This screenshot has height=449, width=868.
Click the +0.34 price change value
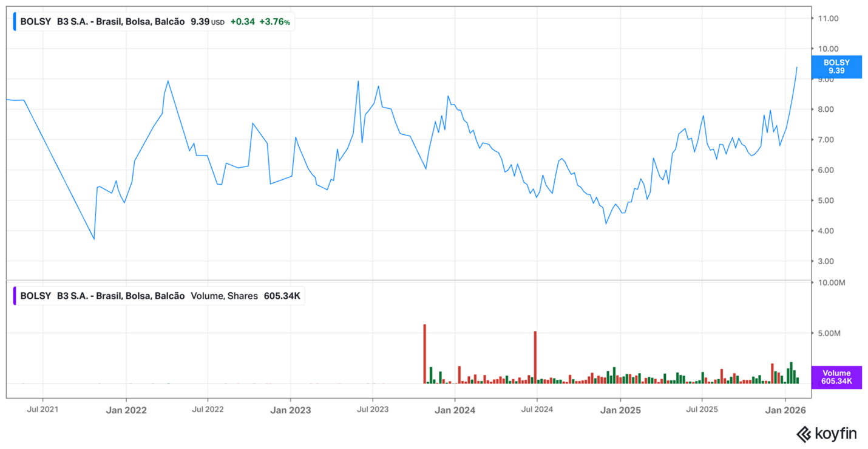pos(242,22)
